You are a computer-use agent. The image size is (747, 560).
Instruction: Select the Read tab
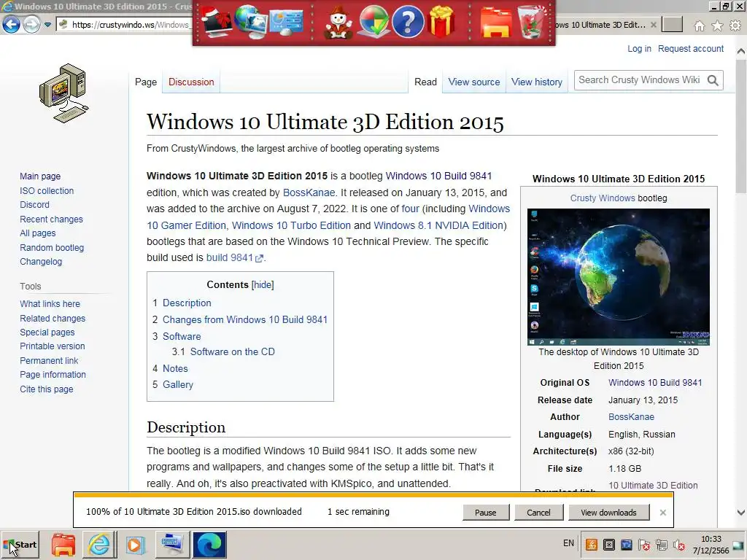(425, 82)
